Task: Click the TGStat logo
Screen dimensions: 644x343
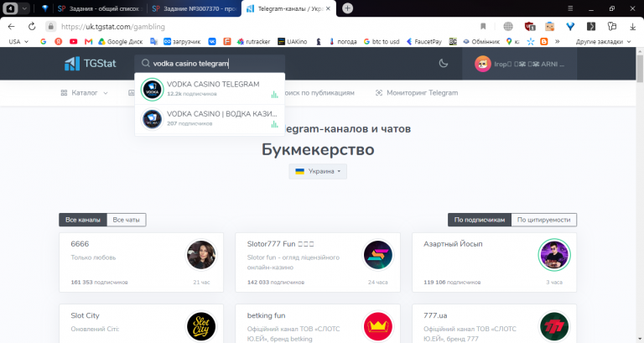Action: [x=91, y=63]
